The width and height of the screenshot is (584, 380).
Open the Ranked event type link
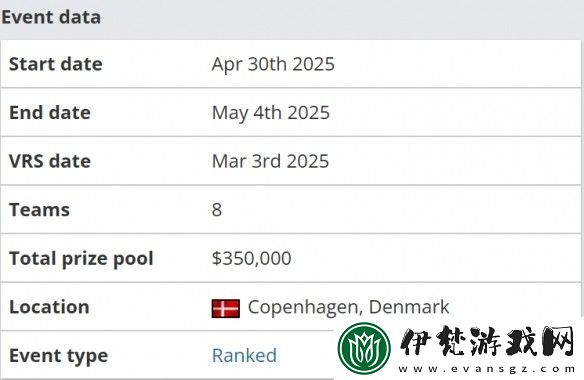tap(244, 355)
